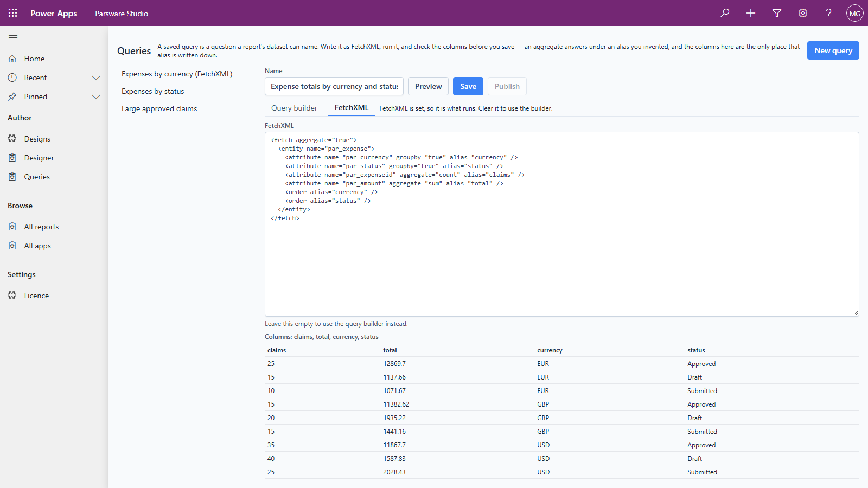The height and width of the screenshot is (488, 868).
Task: Click the search magnifier icon
Action: (x=725, y=13)
